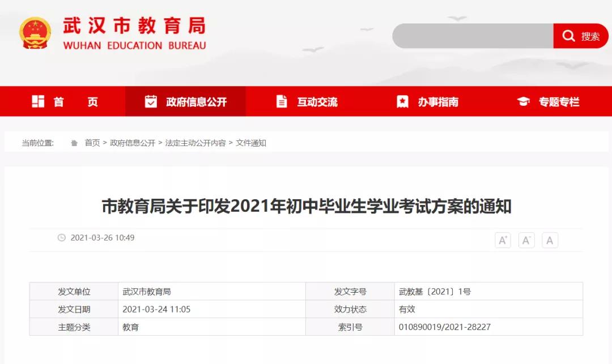Reset font size using the A button
612x364 pixels.
(x=550, y=240)
